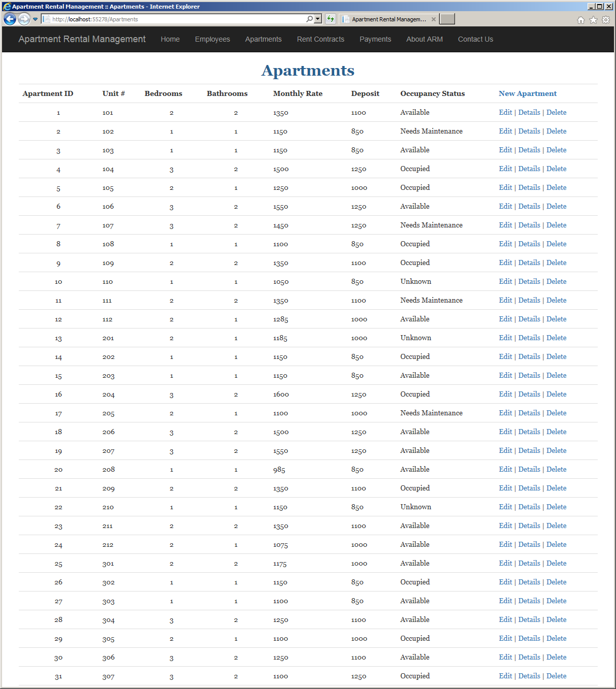Edit the apartment in unit 107

[x=505, y=225]
